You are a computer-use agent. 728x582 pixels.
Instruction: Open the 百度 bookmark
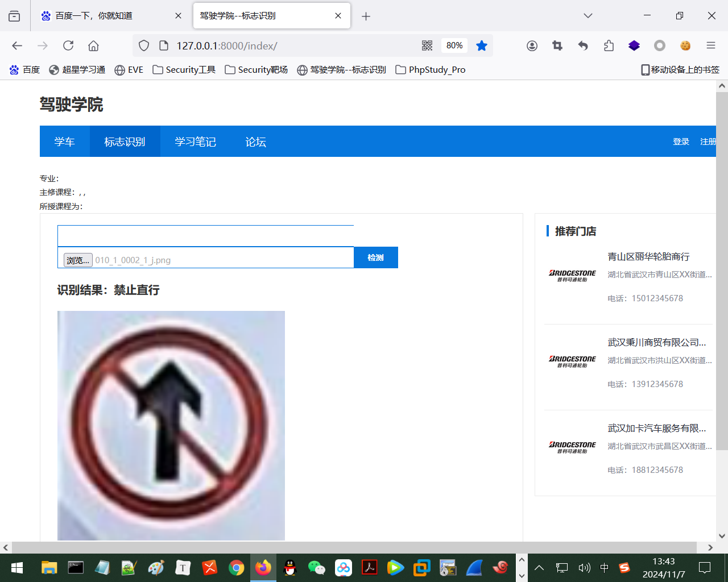[24, 70]
